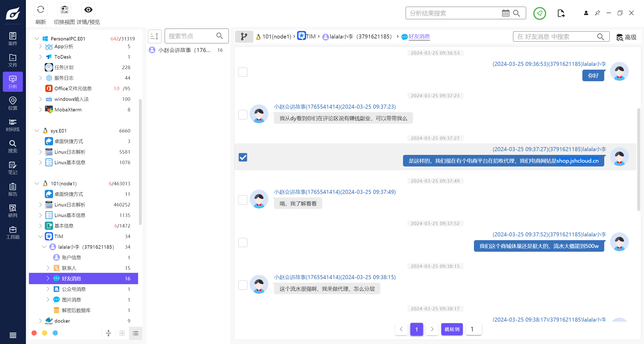This screenshot has height=344, width=644.
Task: Expand the 联系人 contacts node
Action: coord(48,268)
